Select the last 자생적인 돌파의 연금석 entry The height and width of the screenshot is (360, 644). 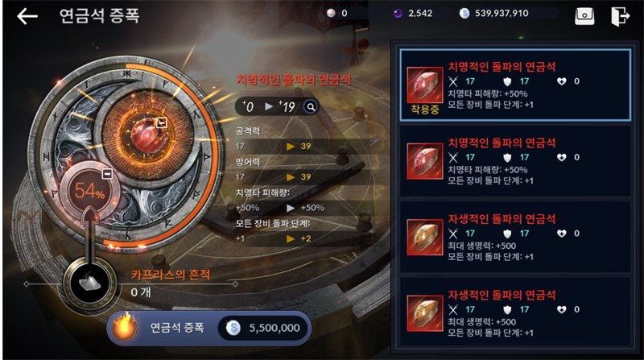pos(515,312)
